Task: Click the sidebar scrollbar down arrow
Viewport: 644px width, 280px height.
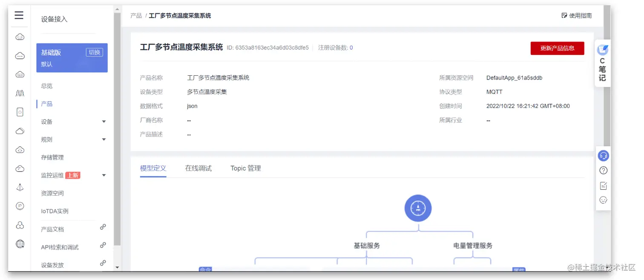Action: point(117,268)
